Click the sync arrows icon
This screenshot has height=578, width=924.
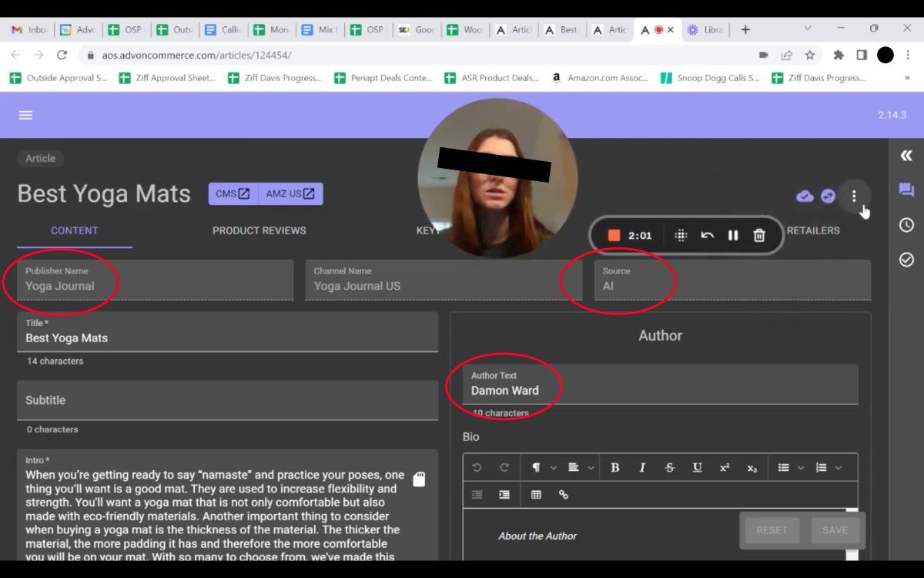(x=829, y=196)
